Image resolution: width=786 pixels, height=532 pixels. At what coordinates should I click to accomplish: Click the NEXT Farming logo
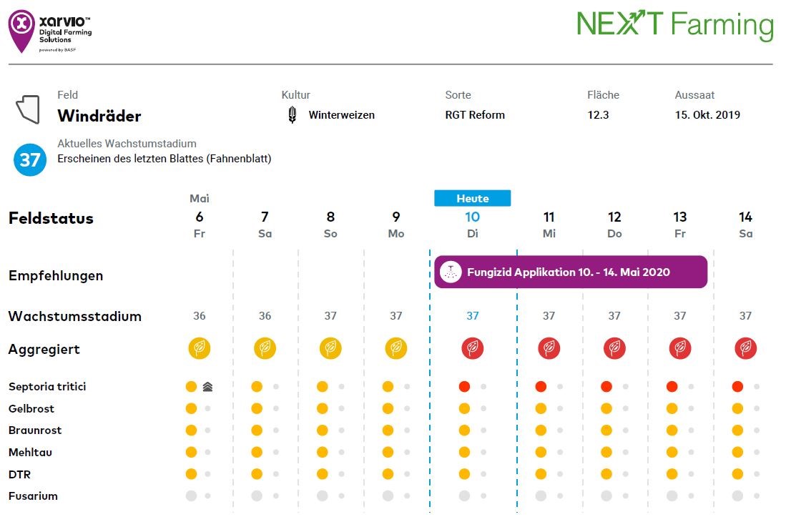coord(674,26)
